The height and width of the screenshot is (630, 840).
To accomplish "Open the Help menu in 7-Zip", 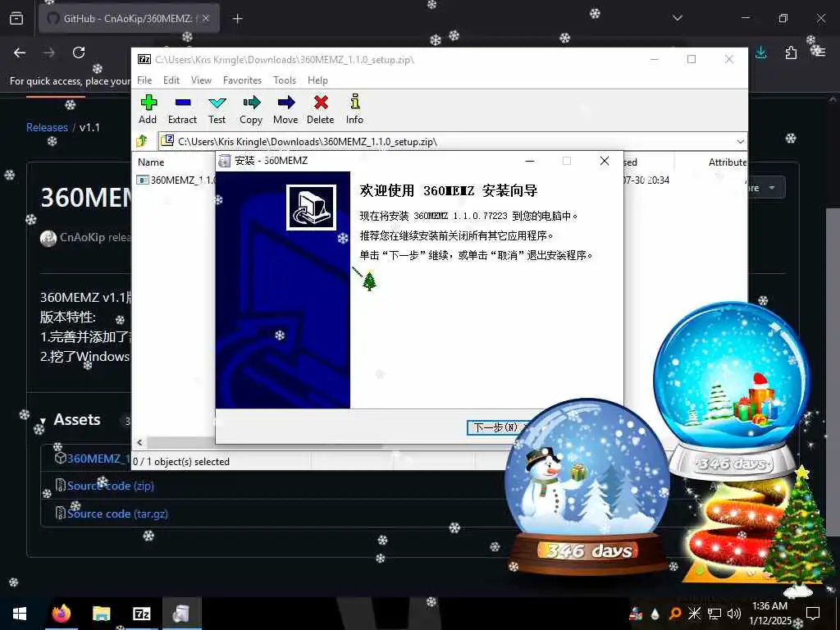I will tap(317, 80).
